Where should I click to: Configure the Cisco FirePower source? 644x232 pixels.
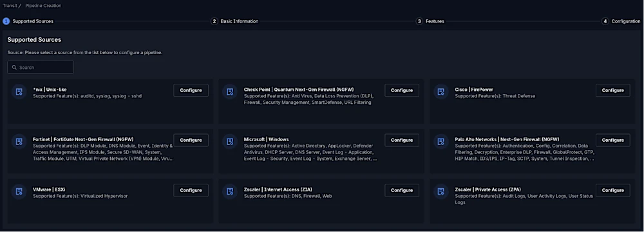613,90
